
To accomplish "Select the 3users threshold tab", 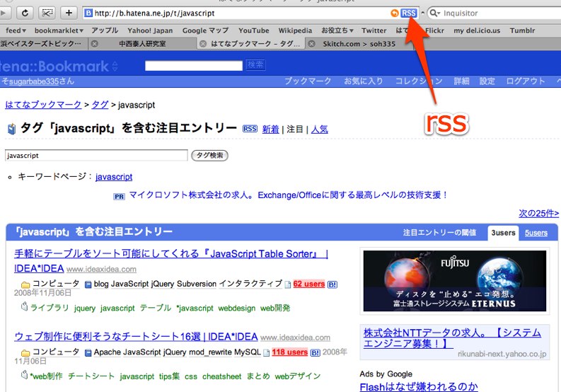I will tap(503, 233).
